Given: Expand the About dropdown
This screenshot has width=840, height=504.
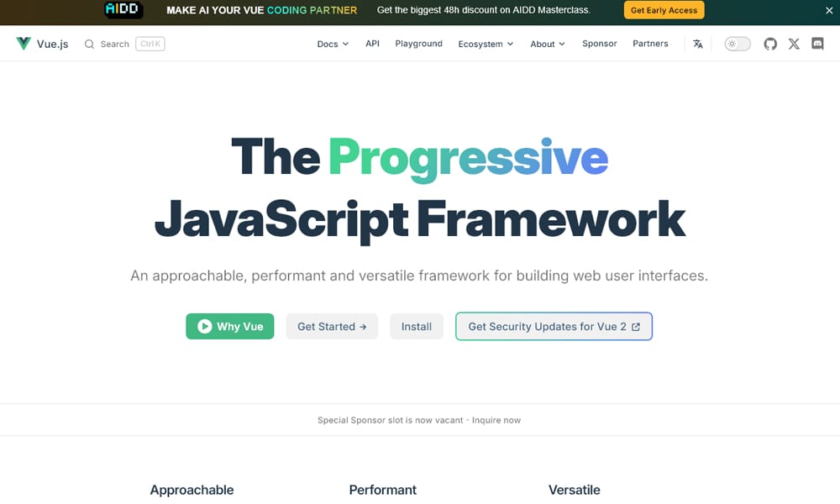Looking at the screenshot, I should (x=547, y=43).
